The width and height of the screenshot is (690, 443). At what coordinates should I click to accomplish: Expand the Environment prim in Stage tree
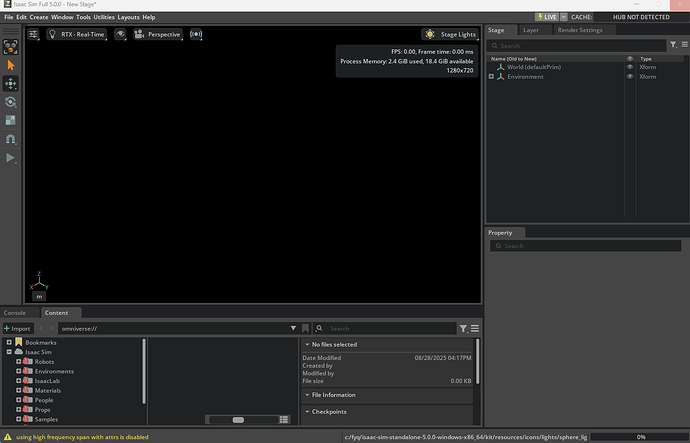pos(491,77)
